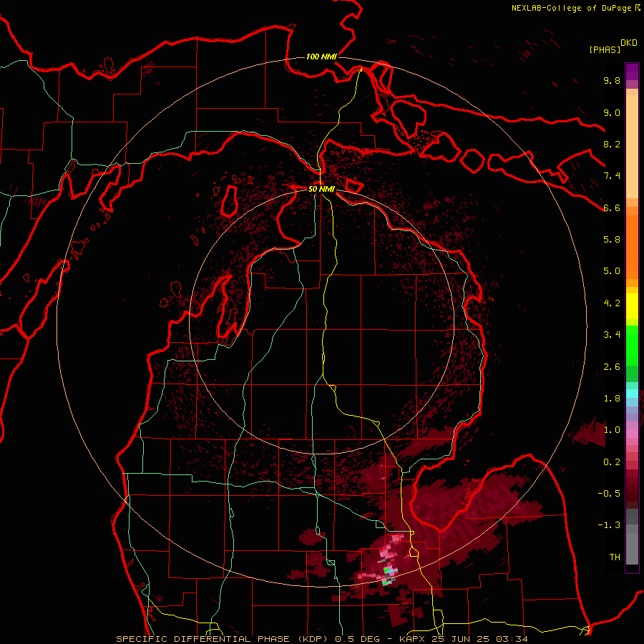Screen dimensions: 644x644
Task: Click the DKD label above the color scale
Action: pos(629,43)
